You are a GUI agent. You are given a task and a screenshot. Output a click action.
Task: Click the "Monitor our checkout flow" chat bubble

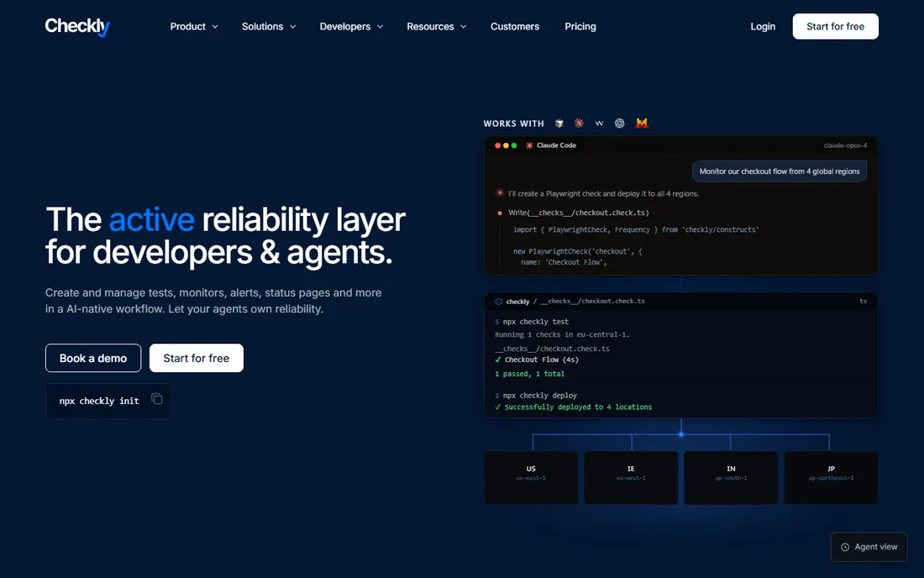coord(779,171)
